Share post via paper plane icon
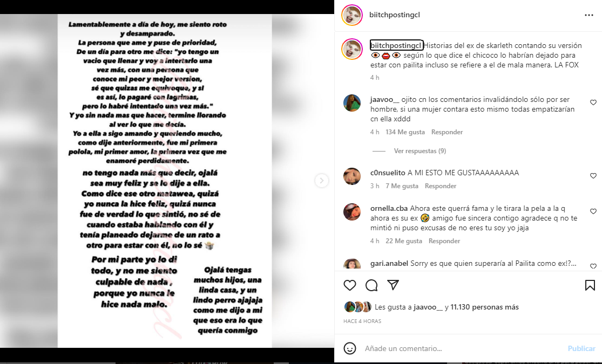The image size is (602, 364). pyautogui.click(x=393, y=285)
